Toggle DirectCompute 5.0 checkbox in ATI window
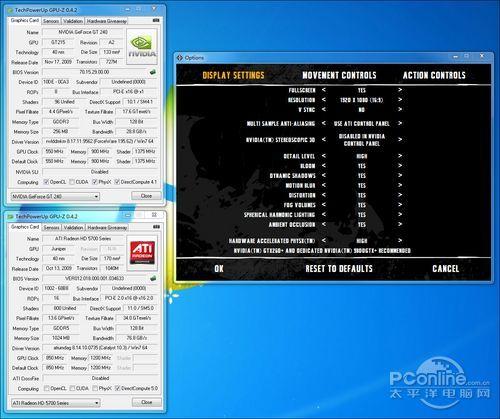 pyautogui.click(x=117, y=388)
